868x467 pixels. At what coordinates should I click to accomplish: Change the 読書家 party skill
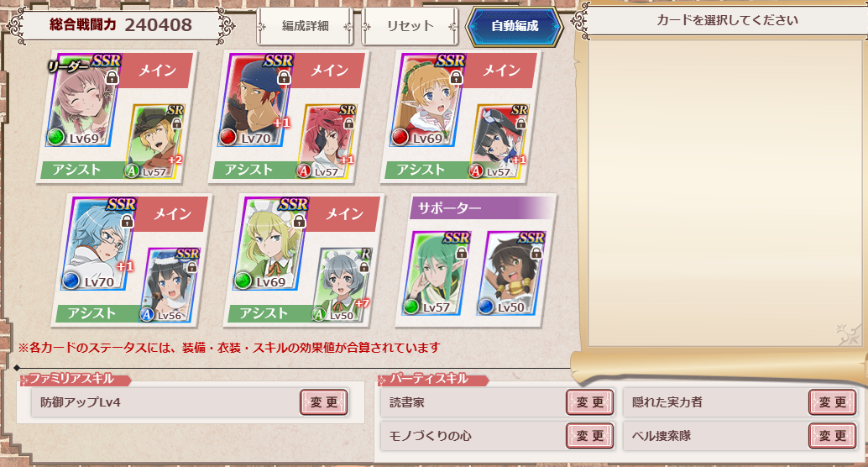(x=589, y=402)
